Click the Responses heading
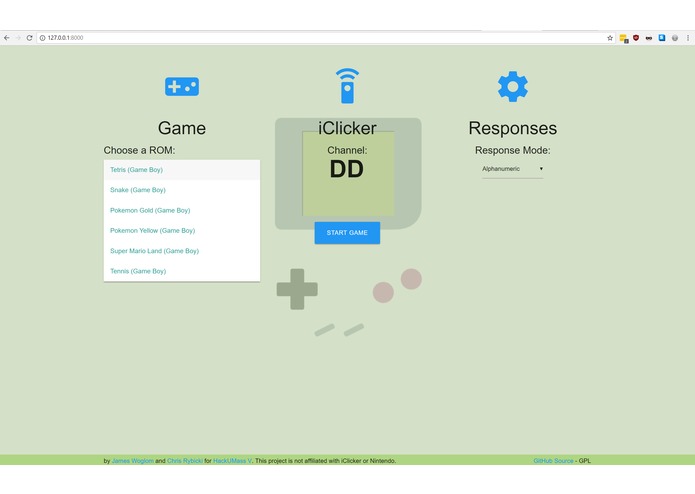695x494 pixels. 513,128
